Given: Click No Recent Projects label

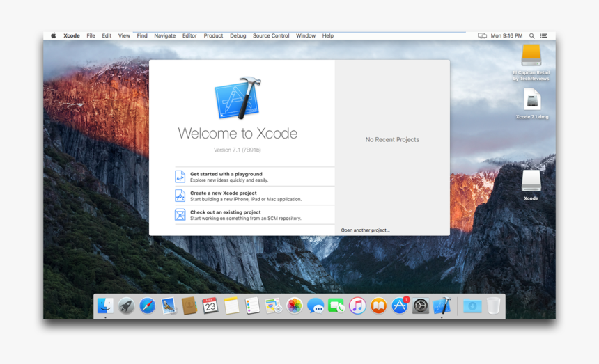Looking at the screenshot, I should 392,140.
